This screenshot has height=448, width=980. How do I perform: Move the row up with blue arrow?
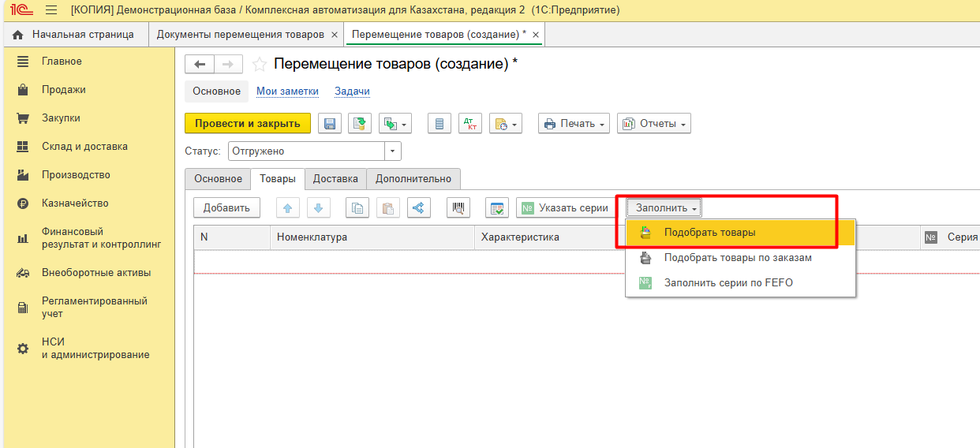(x=287, y=208)
